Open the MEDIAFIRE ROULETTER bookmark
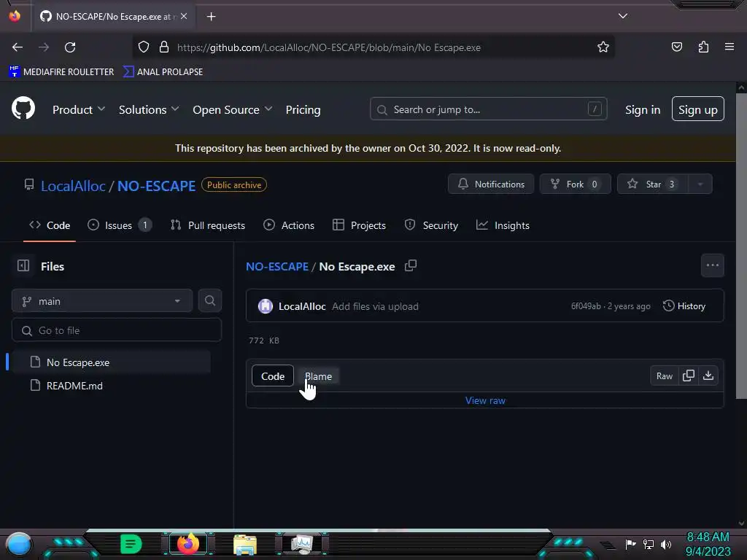The height and width of the screenshot is (560, 747). (x=61, y=71)
